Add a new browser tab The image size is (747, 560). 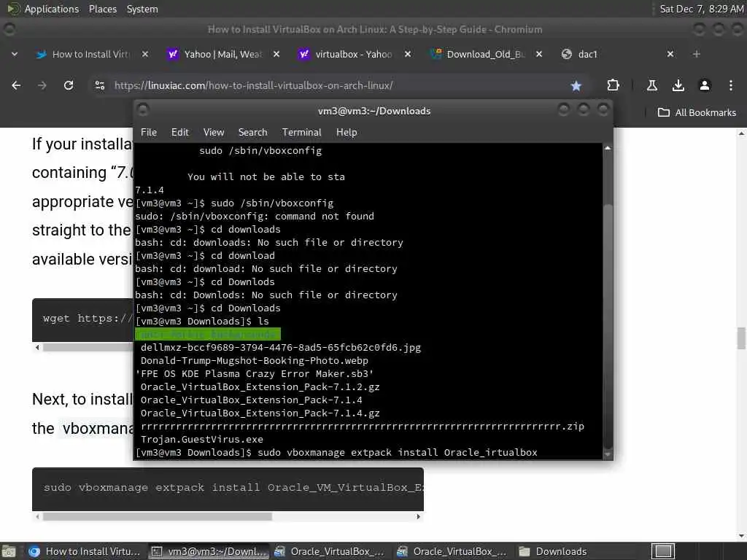click(697, 54)
